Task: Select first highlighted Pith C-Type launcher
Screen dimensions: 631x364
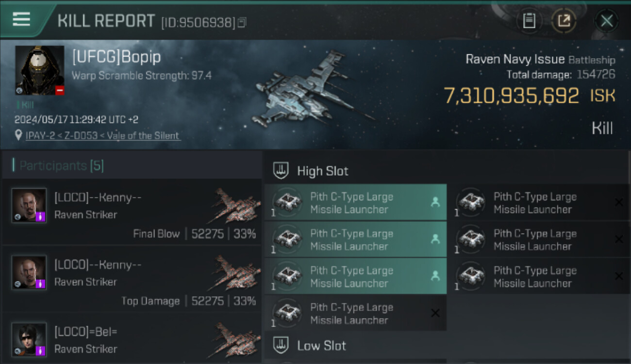Action: pos(355,202)
